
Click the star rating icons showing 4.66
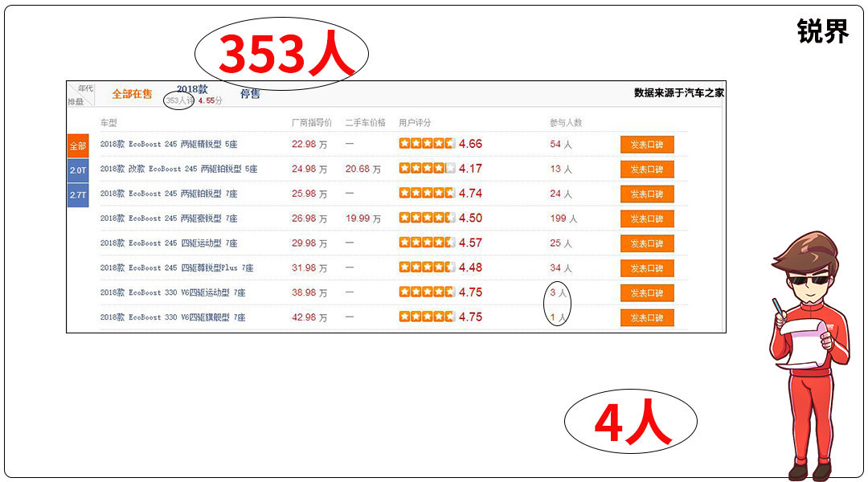click(x=427, y=144)
